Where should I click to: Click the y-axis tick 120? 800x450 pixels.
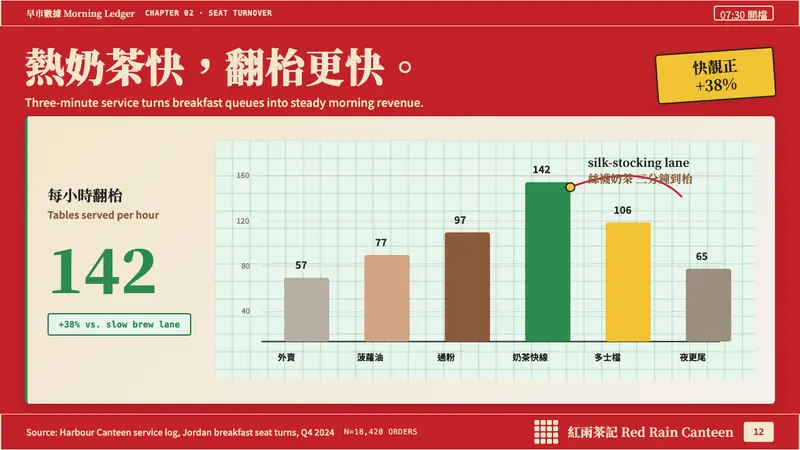(x=243, y=221)
